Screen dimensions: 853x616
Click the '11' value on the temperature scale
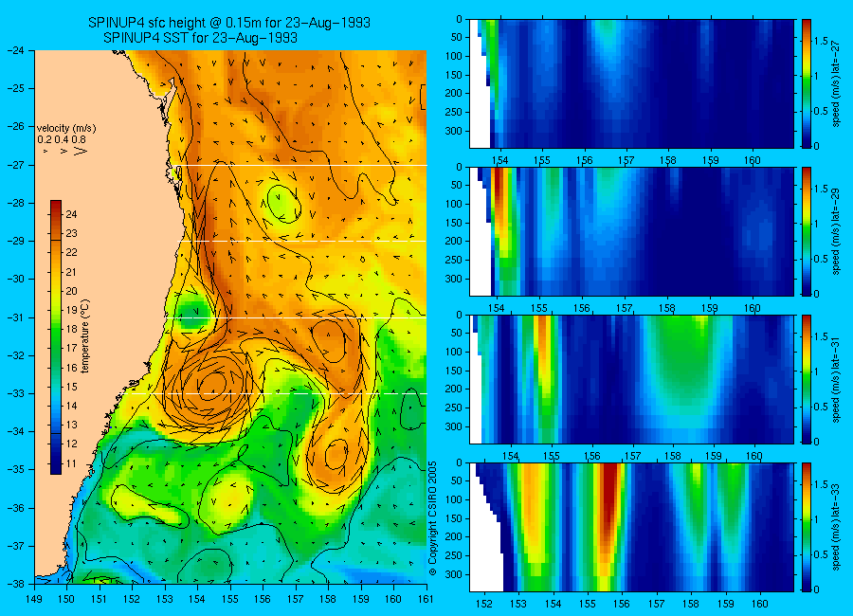pos(71,463)
